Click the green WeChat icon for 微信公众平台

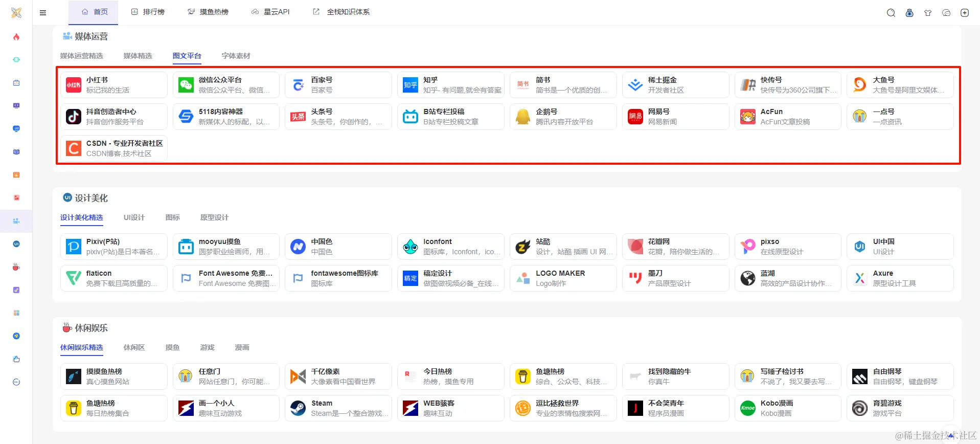click(186, 85)
